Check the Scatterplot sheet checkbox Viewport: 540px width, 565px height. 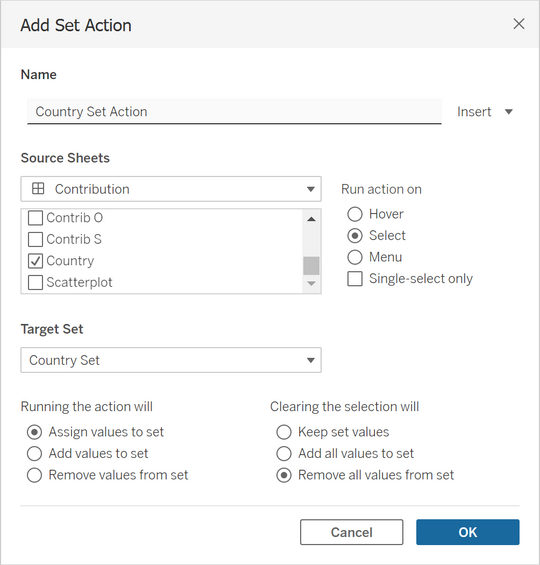point(35,282)
